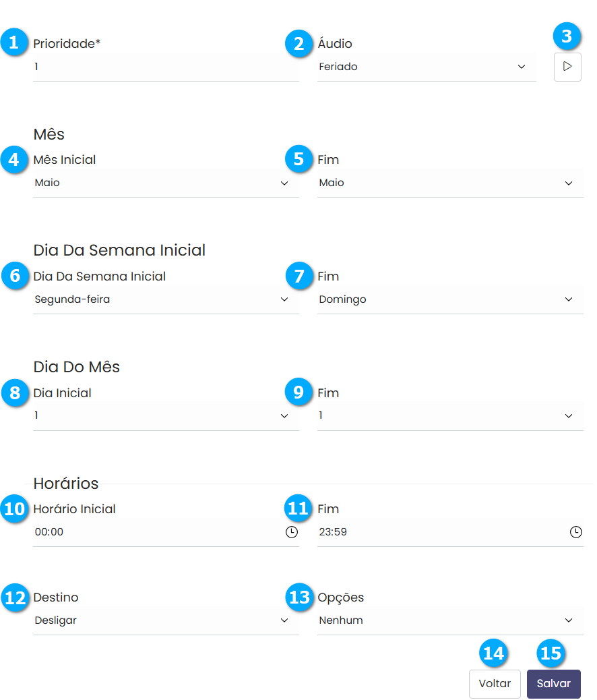Click clock icon in Horários Fim field
Screen dimensions: 597x700
tap(576, 532)
